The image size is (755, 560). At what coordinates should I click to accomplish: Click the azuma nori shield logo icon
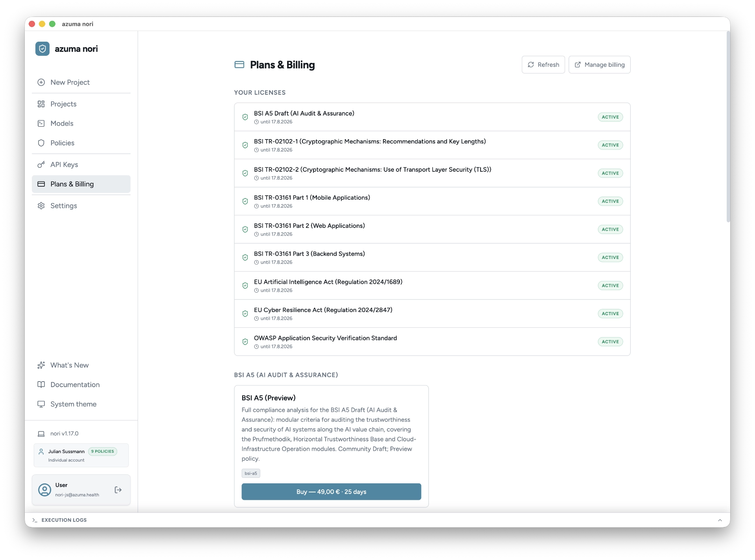click(42, 49)
